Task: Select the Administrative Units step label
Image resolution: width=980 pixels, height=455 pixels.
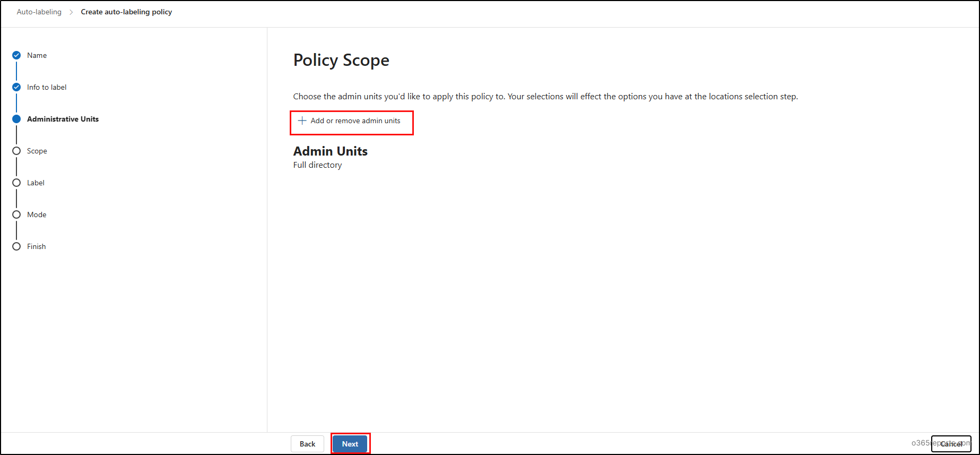Action: pyautogui.click(x=63, y=119)
